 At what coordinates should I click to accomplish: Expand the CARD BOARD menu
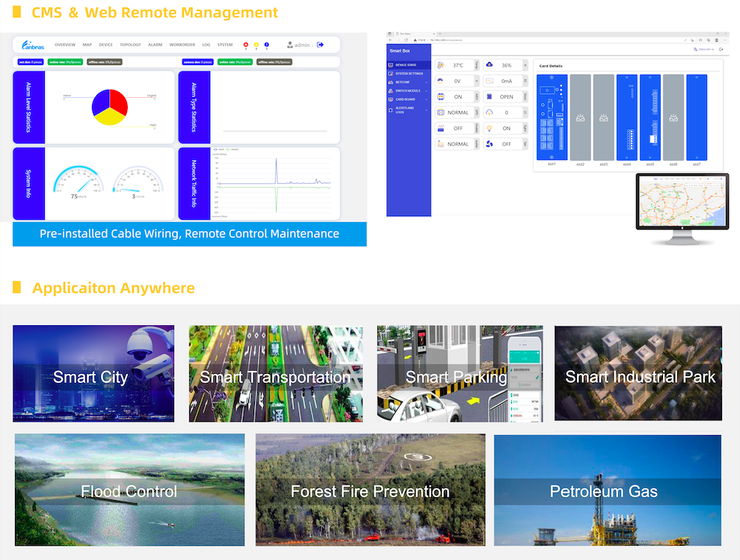pos(405,99)
